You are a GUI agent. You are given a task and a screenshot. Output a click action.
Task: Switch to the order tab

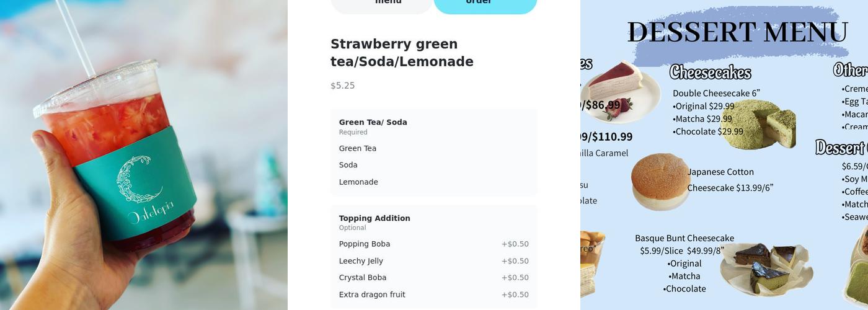(485, 4)
